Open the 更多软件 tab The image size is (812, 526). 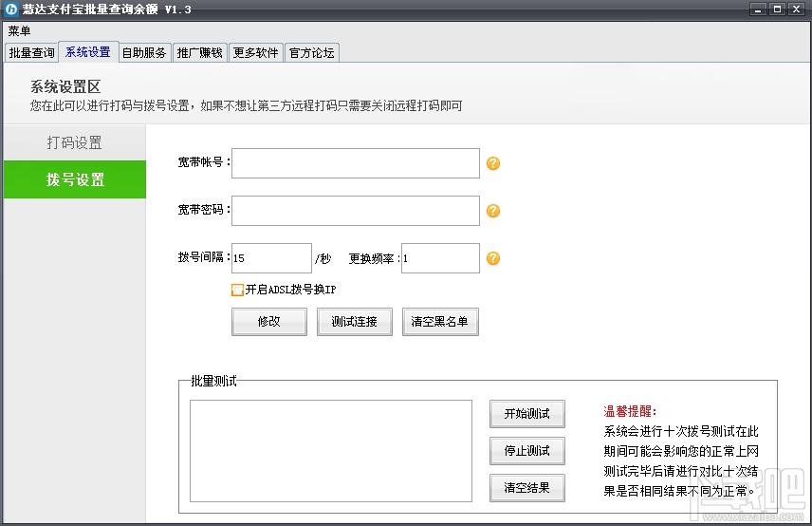[256, 53]
